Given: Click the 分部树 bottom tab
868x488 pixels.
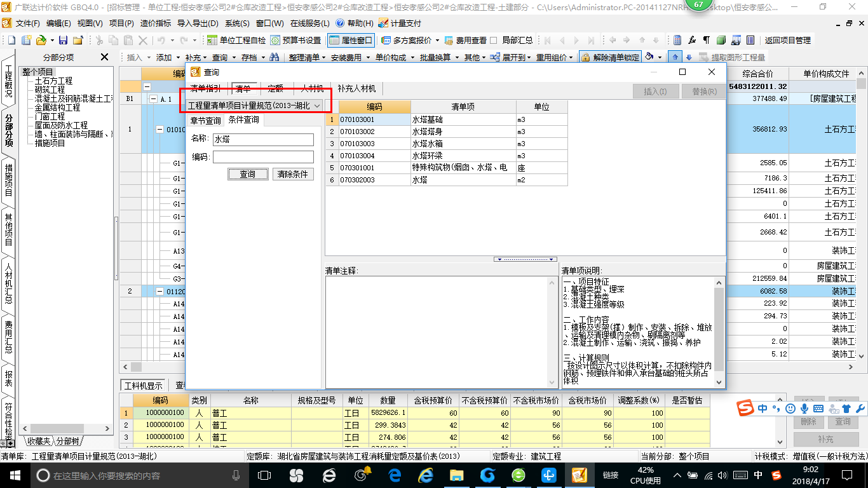Looking at the screenshot, I should tap(67, 441).
